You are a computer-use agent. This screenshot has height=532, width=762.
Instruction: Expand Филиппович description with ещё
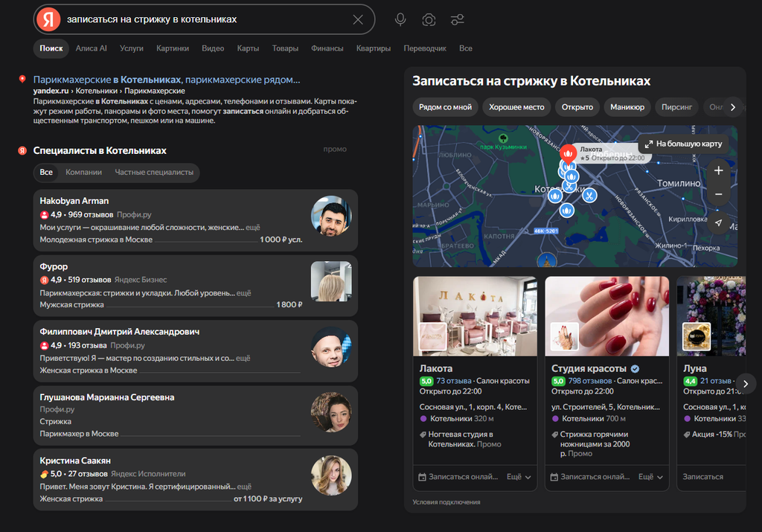pos(243,358)
